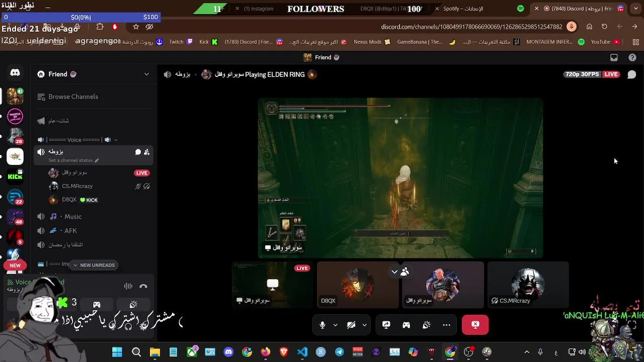Disconnect with the red hang up button

pos(475,325)
